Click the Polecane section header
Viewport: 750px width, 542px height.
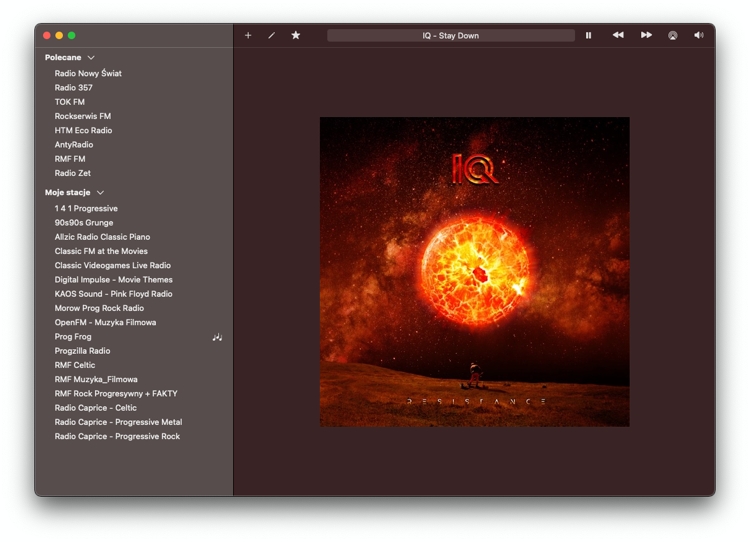63,57
